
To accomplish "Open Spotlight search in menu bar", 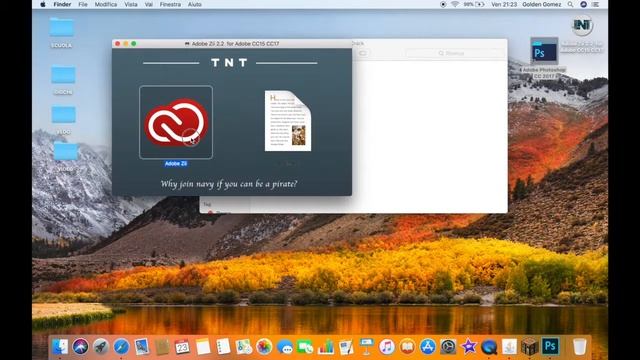I will (570, 4).
